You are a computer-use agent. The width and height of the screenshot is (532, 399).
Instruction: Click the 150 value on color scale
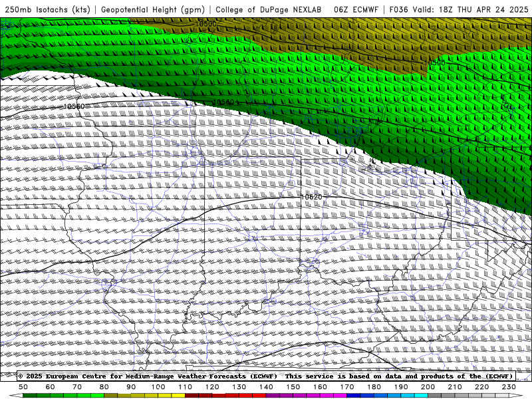coord(293,387)
